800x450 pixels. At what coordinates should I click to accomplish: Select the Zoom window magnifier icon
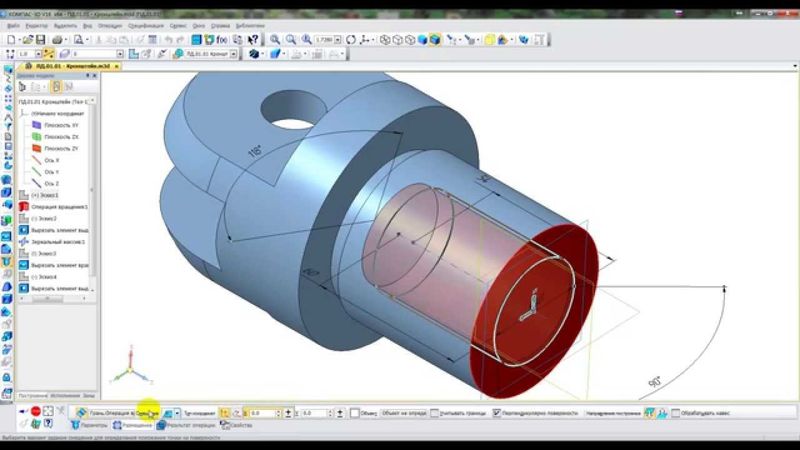pyautogui.click(x=275, y=39)
